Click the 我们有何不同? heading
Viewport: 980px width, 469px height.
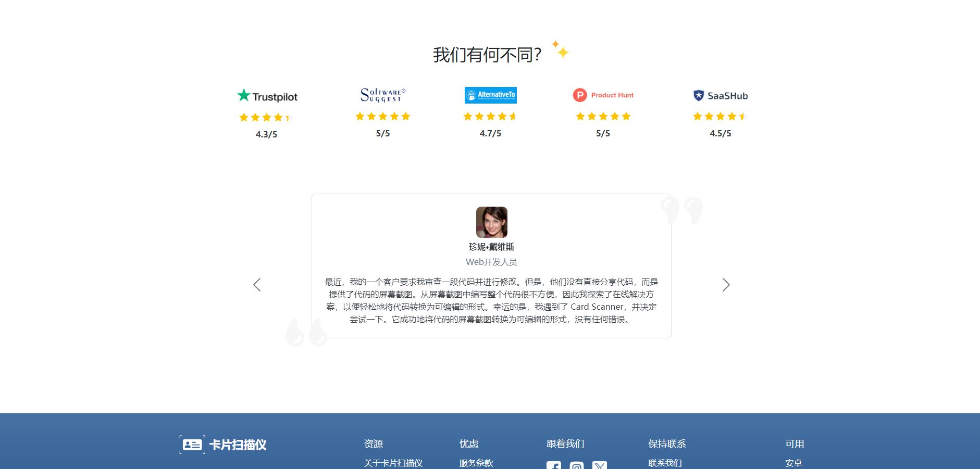(487, 55)
